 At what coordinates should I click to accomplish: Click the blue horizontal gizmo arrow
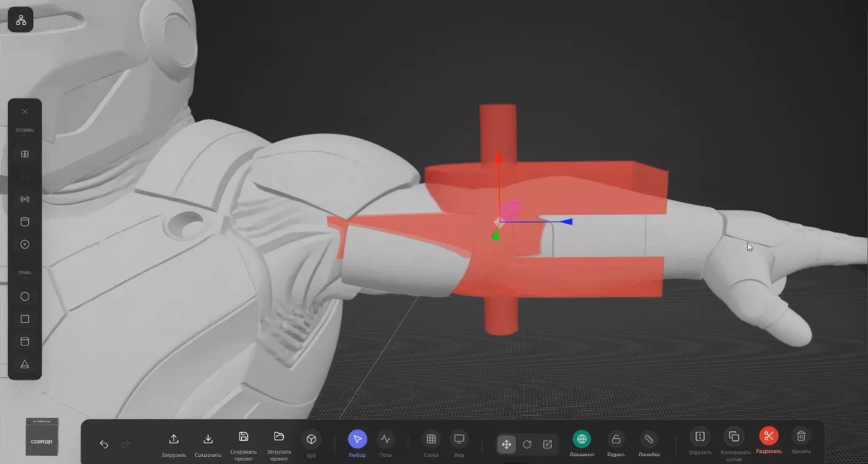pos(566,222)
